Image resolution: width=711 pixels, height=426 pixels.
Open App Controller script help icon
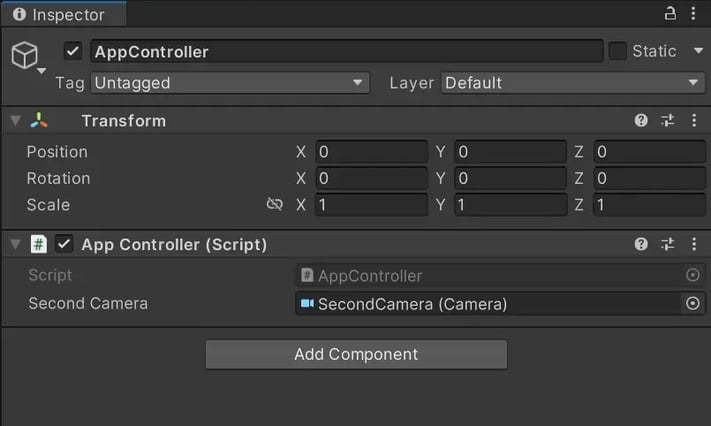pos(641,244)
